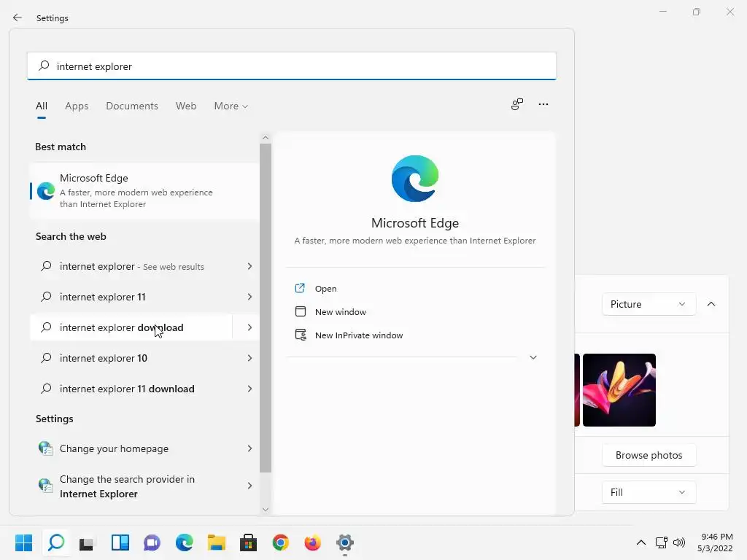Click the Open action icon
The height and width of the screenshot is (560, 747).
coord(300,288)
